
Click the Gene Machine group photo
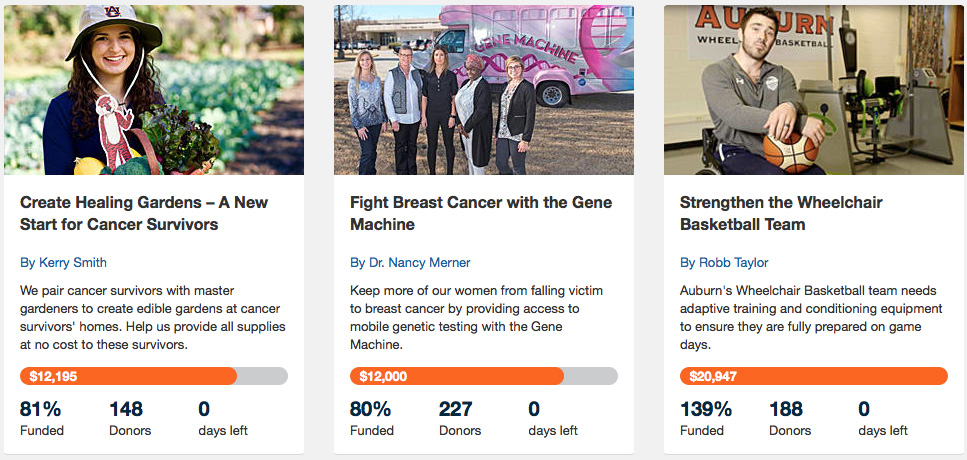484,90
